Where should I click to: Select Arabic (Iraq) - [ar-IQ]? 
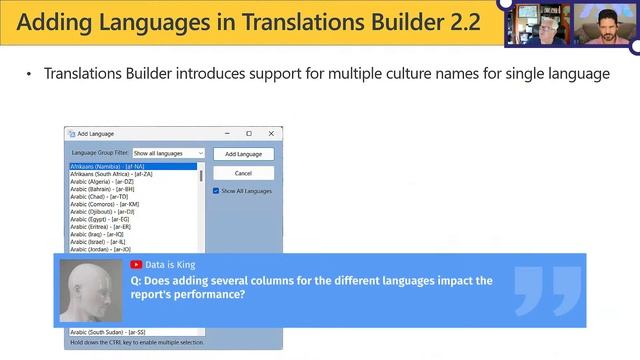coord(133,234)
